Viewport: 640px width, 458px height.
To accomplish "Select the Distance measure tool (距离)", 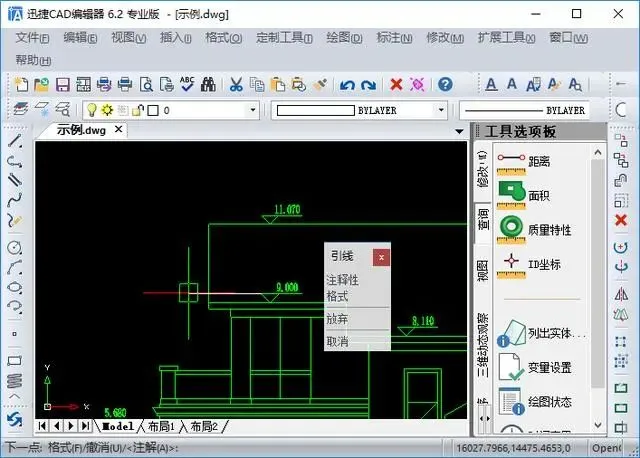I will 524,163.
